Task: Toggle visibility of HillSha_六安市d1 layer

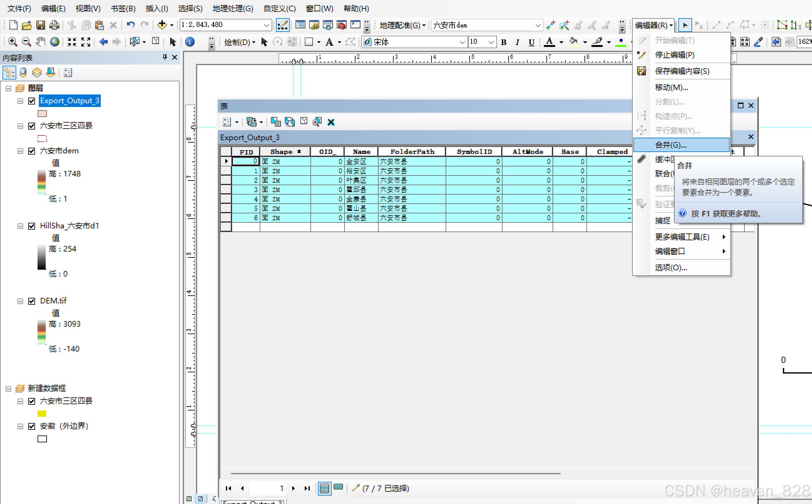Action: point(32,226)
